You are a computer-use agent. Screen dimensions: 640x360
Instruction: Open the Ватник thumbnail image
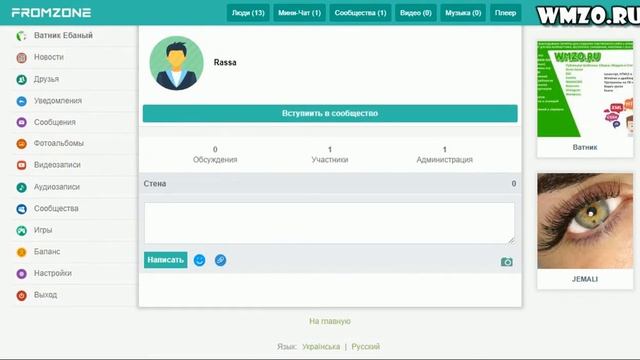click(585, 89)
